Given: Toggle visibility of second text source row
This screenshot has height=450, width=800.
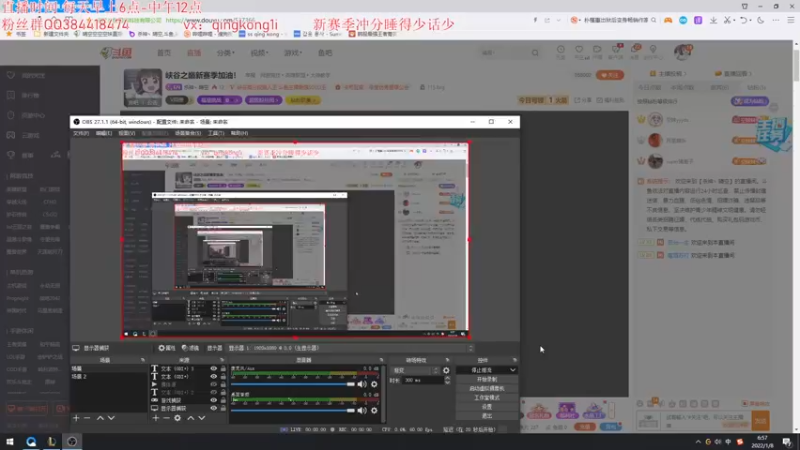Looking at the screenshot, I should pos(213,377).
